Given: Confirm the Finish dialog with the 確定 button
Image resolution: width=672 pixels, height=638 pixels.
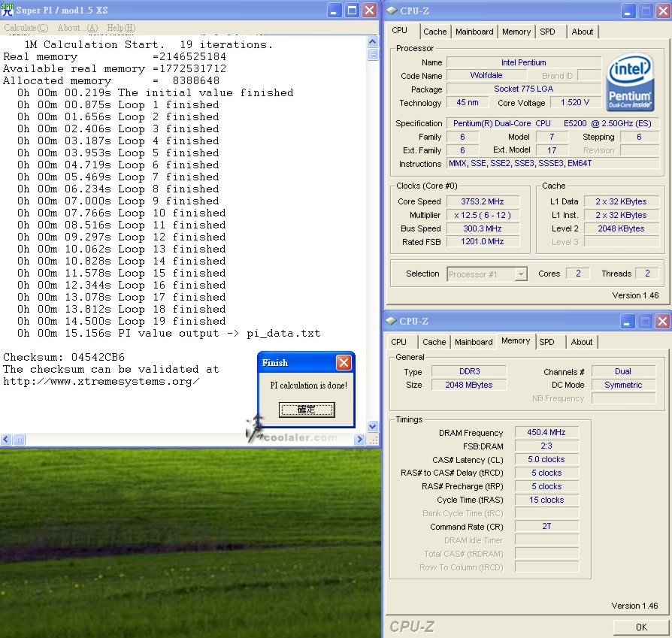Looking at the screenshot, I should click(307, 410).
